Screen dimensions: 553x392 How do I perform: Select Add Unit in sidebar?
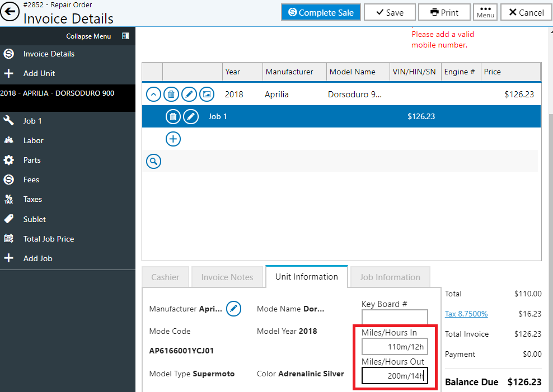(39, 73)
